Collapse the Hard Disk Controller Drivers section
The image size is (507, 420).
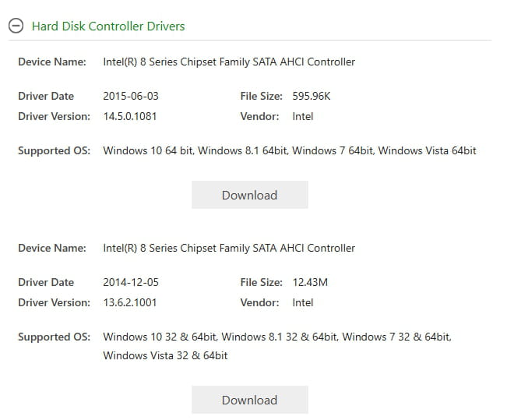coord(16,26)
